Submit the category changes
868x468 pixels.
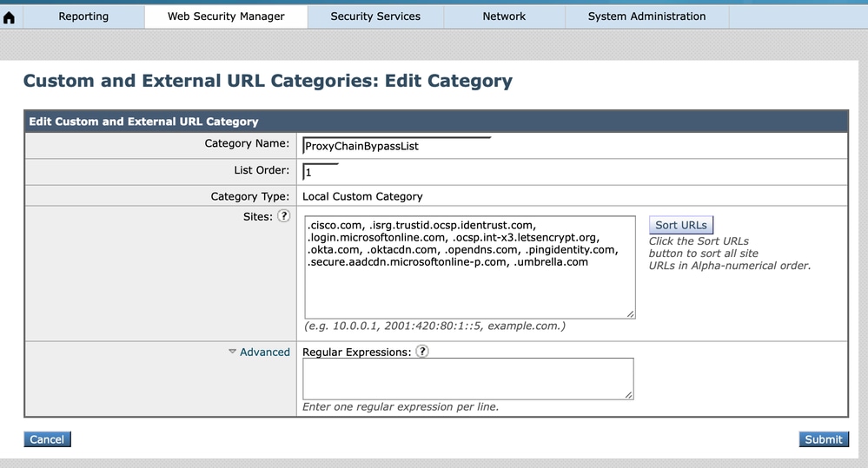(823, 439)
